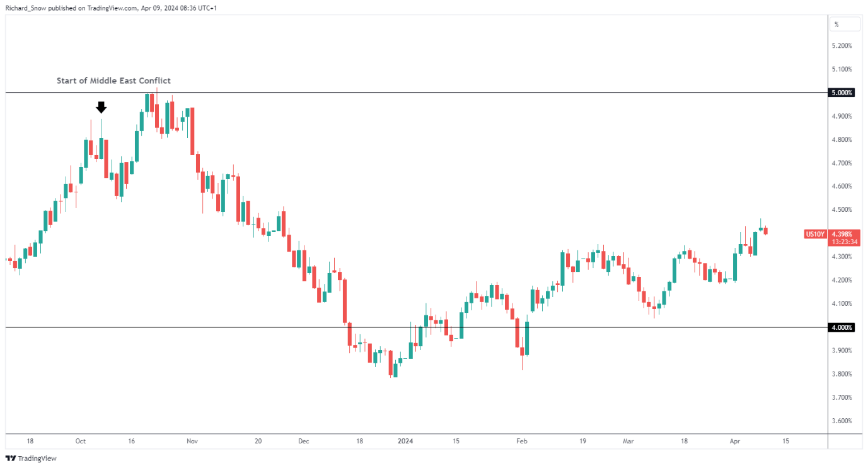868x468 pixels.
Task: Click the 4.500% price axis label
Action: click(x=842, y=209)
